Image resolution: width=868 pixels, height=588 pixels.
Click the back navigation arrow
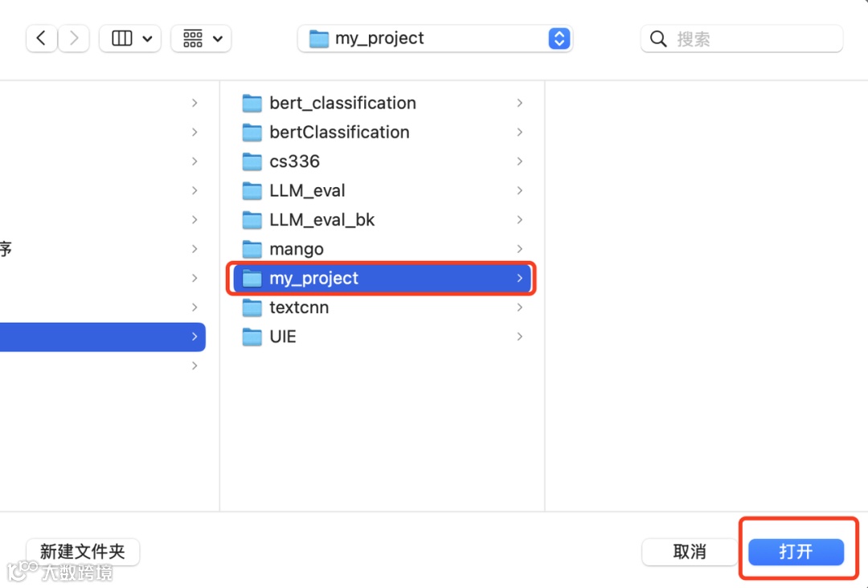[x=42, y=38]
